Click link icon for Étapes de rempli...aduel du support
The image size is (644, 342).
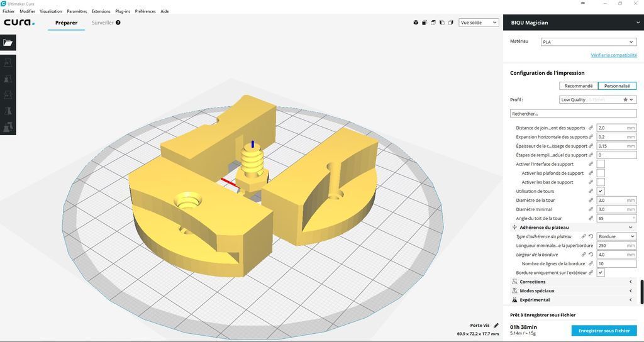point(591,155)
